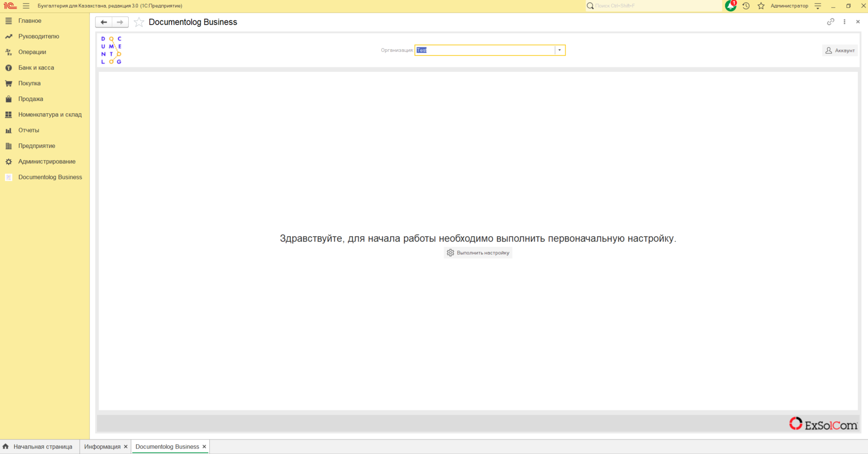Viewport: 868px width, 454px height.
Task: Minimize the 1C application window
Action: [833, 6]
